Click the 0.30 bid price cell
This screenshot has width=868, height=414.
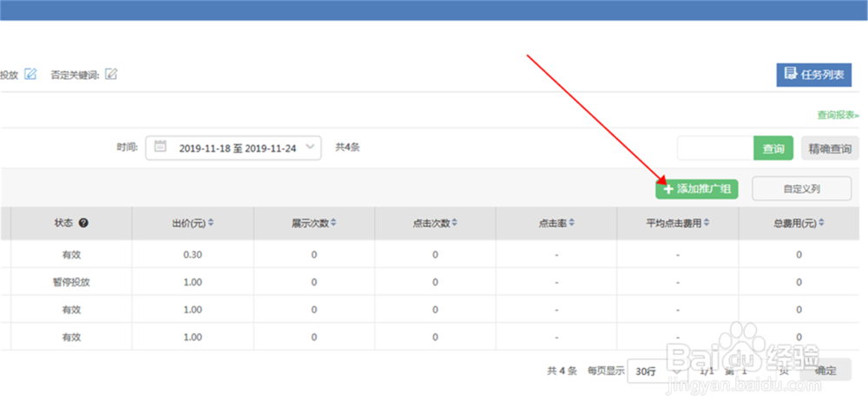(193, 254)
